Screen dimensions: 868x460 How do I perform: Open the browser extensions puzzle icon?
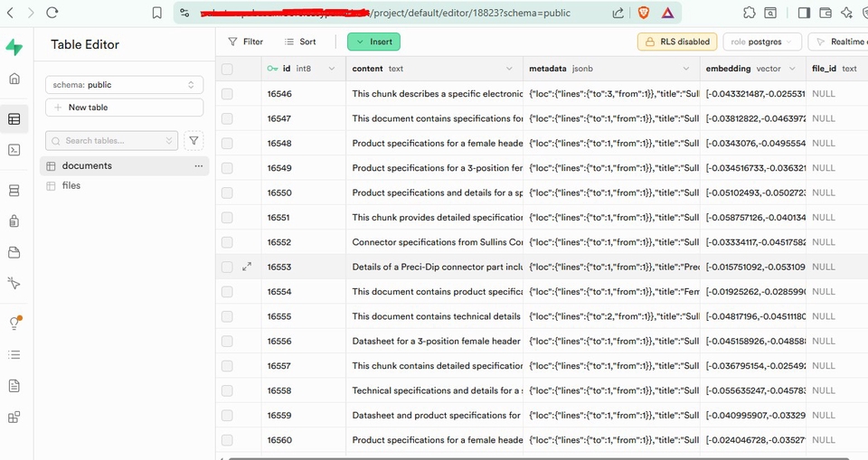749,13
